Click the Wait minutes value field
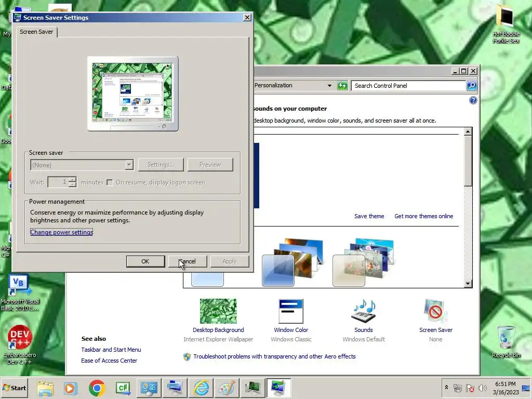The height and width of the screenshot is (399, 532). [58, 182]
